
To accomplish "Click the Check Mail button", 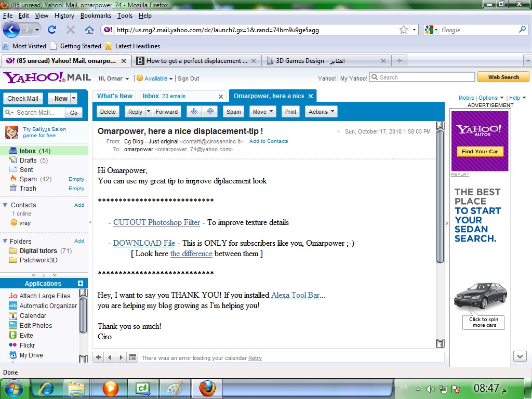I will (23, 98).
